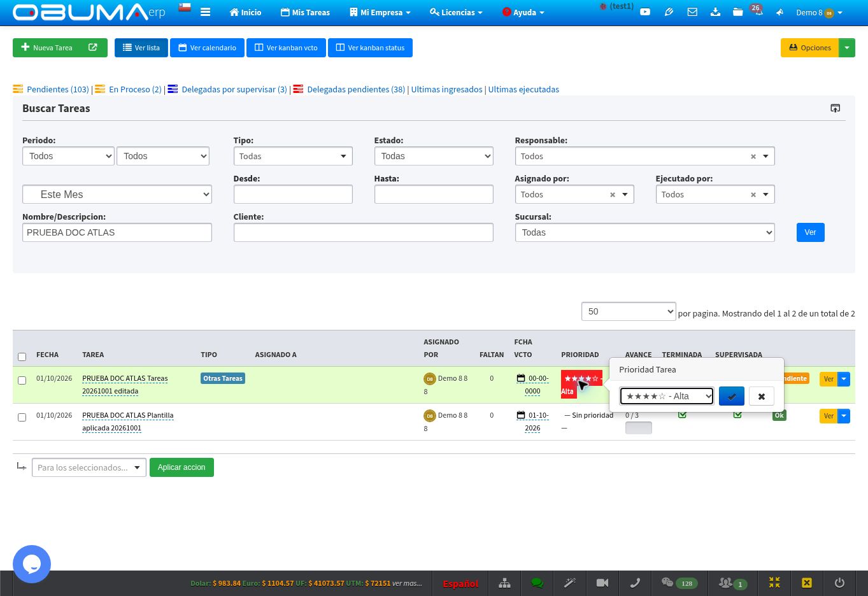Open the hamburger menu icon in the header

205,12
